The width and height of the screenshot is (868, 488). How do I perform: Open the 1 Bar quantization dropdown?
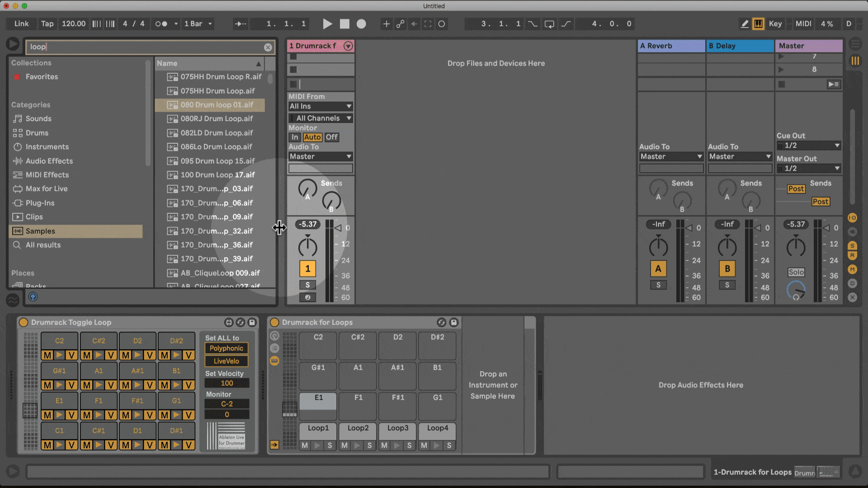198,24
